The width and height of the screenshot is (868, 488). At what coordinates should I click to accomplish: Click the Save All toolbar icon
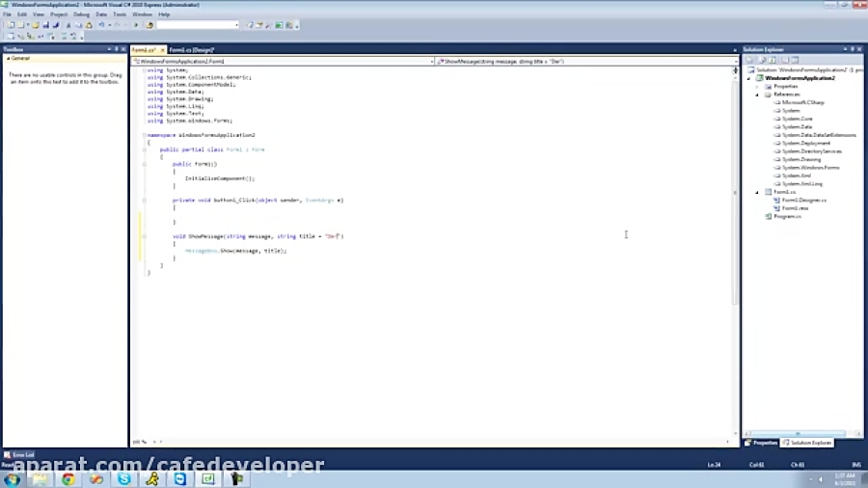click(x=56, y=25)
